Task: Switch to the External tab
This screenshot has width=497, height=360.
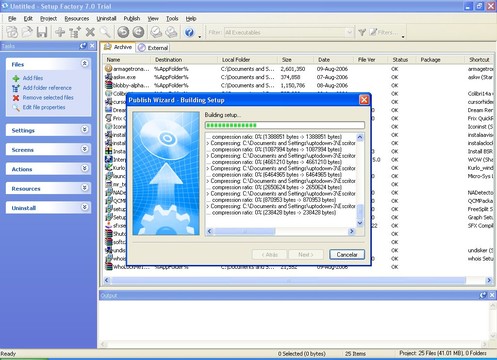Action: 153,48
